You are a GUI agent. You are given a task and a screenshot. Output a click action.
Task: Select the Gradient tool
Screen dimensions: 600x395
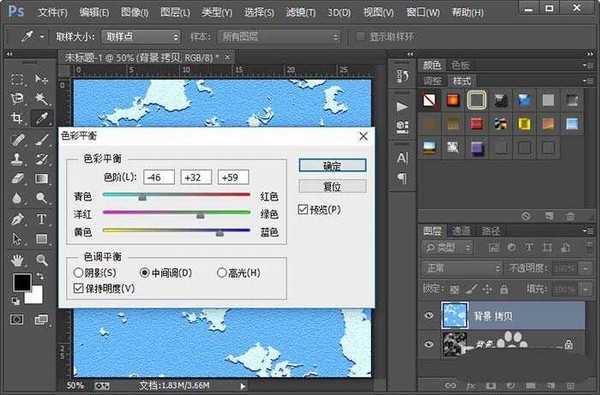coord(41,178)
